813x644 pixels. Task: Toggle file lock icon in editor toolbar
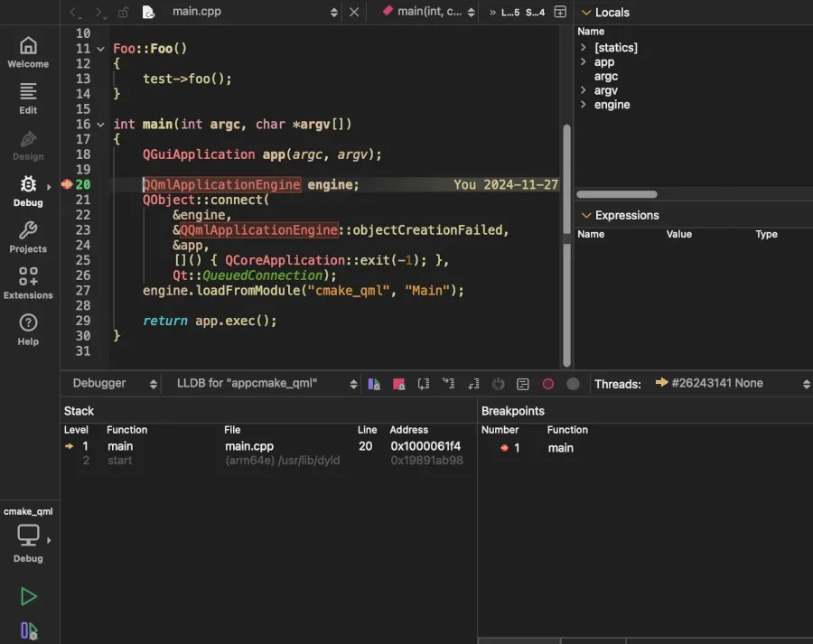click(x=122, y=12)
